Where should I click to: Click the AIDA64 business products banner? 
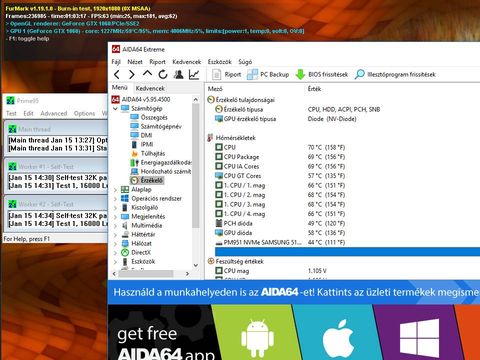[294, 292]
